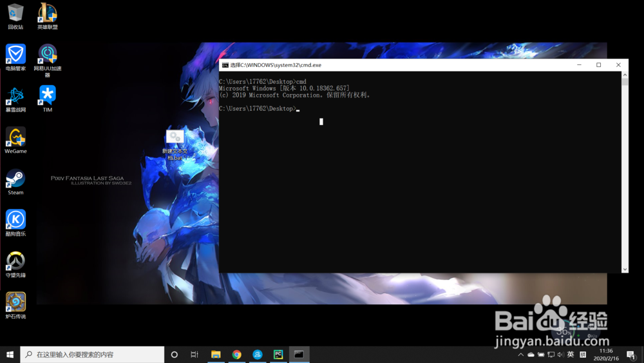
Task: Select the 电脑管家 desktop shortcut
Action: click(x=15, y=58)
